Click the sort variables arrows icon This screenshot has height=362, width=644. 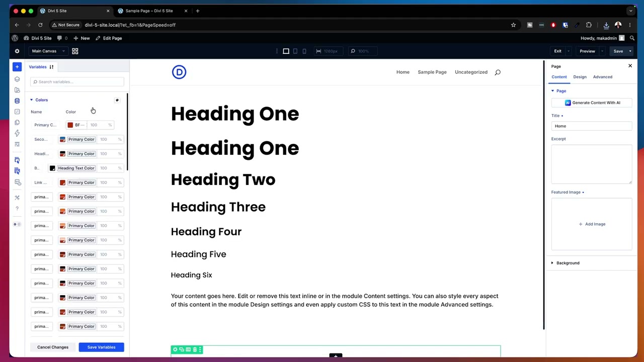point(51,67)
